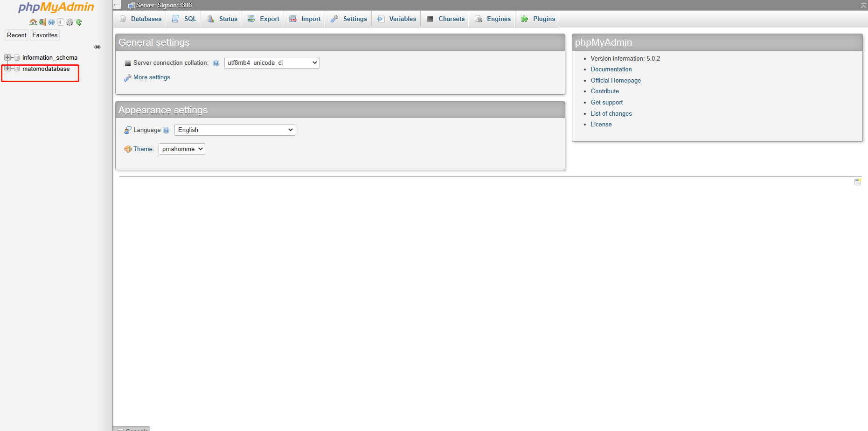Click the green reload navigation icon
This screenshot has width=868, height=431.
coord(79,22)
